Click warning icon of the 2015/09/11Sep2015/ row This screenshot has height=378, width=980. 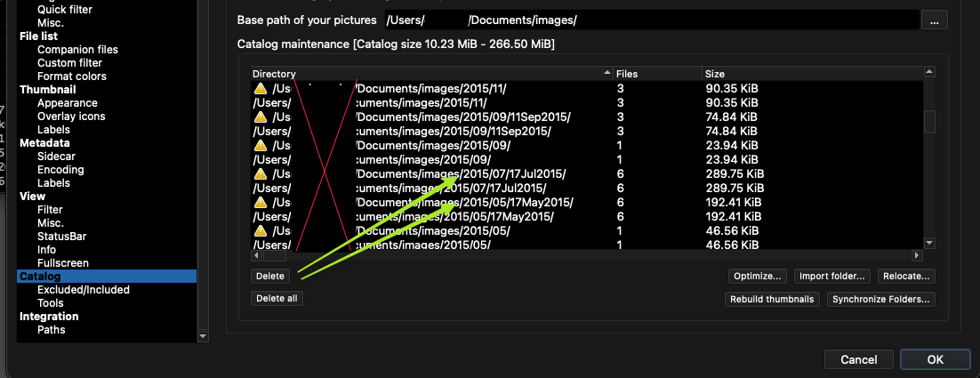pyautogui.click(x=261, y=117)
